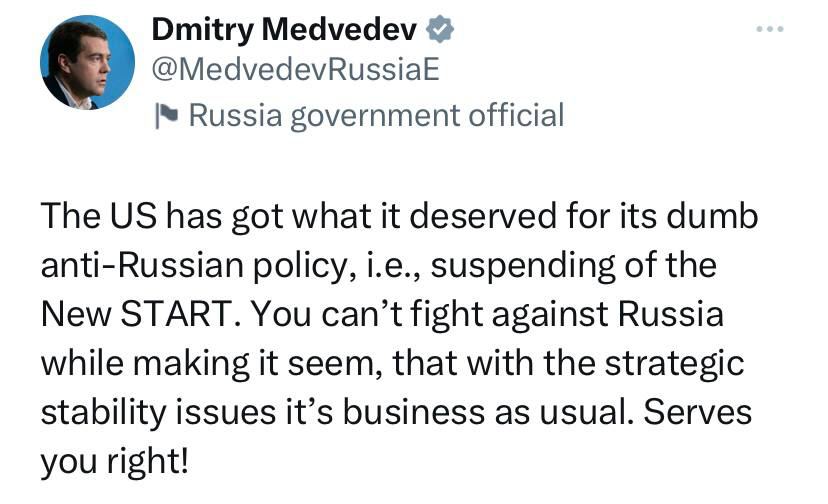This screenshot has width=828, height=504.
Task: Click the Dmitry Medvedev display name
Action: pos(284,29)
